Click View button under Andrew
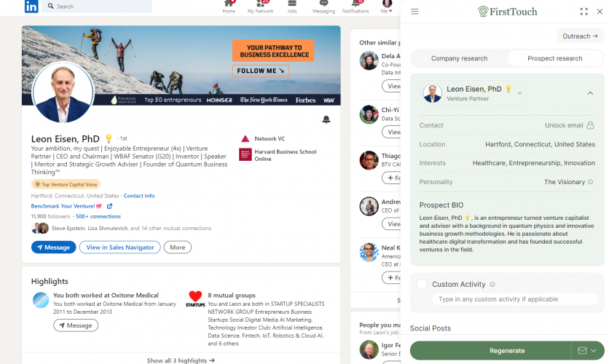Image resolution: width=609 pixels, height=364 pixels. (391, 224)
